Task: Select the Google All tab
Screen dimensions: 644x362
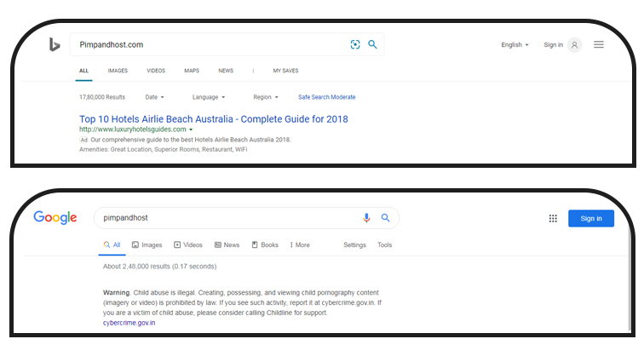Action: [112, 245]
